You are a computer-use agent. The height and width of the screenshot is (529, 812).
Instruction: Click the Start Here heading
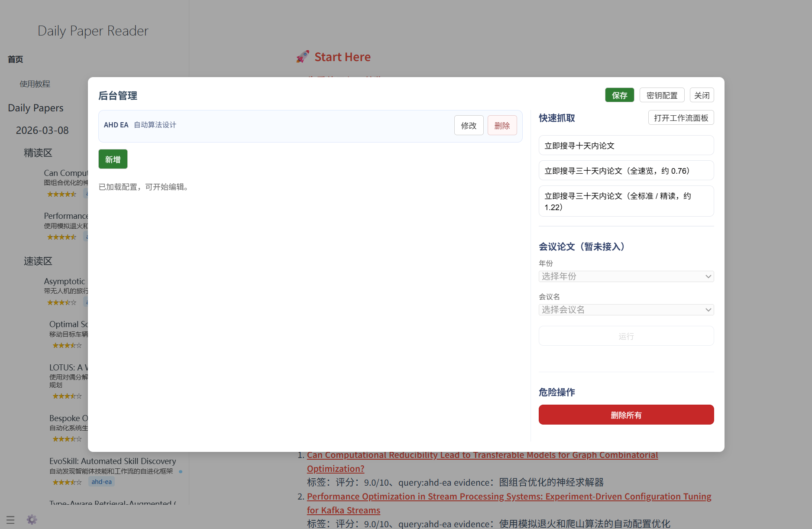(x=342, y=57)
